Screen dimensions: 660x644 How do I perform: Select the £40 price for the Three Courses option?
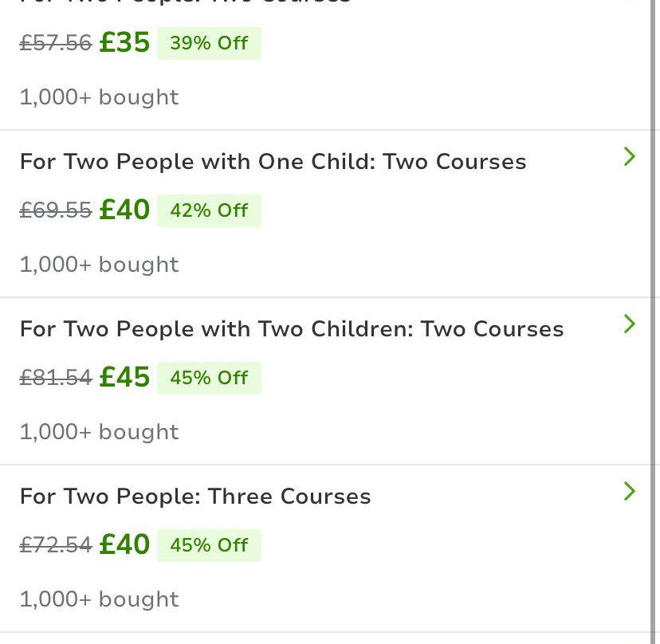(x=124, y=545)
